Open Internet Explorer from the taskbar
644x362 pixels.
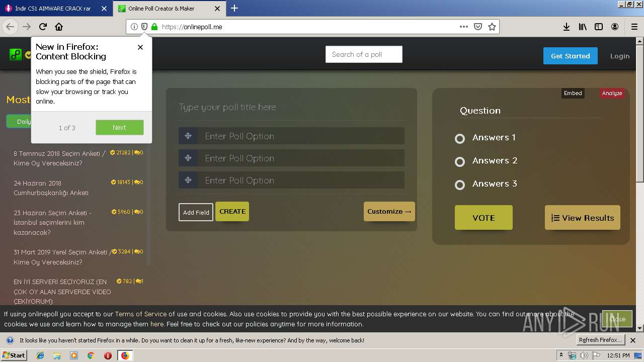click(x=40, y=355)
